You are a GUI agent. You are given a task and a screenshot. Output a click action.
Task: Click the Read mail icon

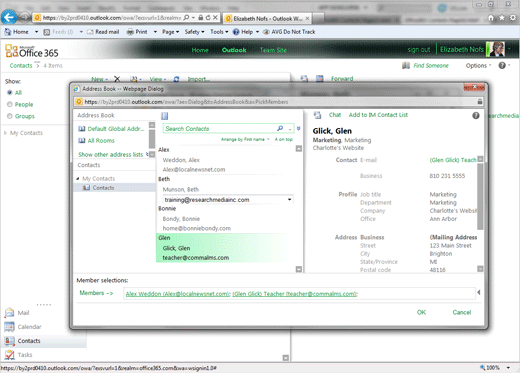tap(90, 32)
